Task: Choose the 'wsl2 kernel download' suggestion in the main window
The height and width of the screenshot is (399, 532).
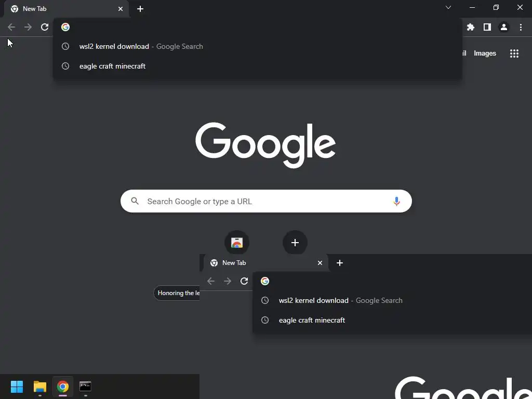Action: pyautogui.click(x=258, y=46)
